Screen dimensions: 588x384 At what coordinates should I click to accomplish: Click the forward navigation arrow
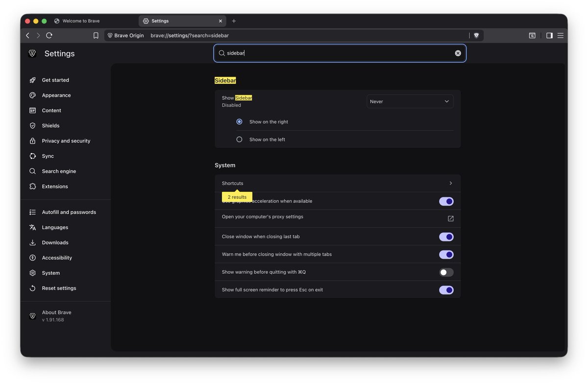pos(38,35)
